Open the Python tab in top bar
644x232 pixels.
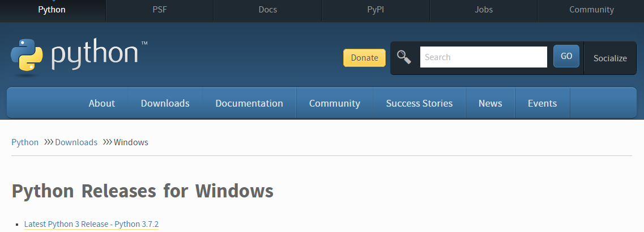(52, 10)
